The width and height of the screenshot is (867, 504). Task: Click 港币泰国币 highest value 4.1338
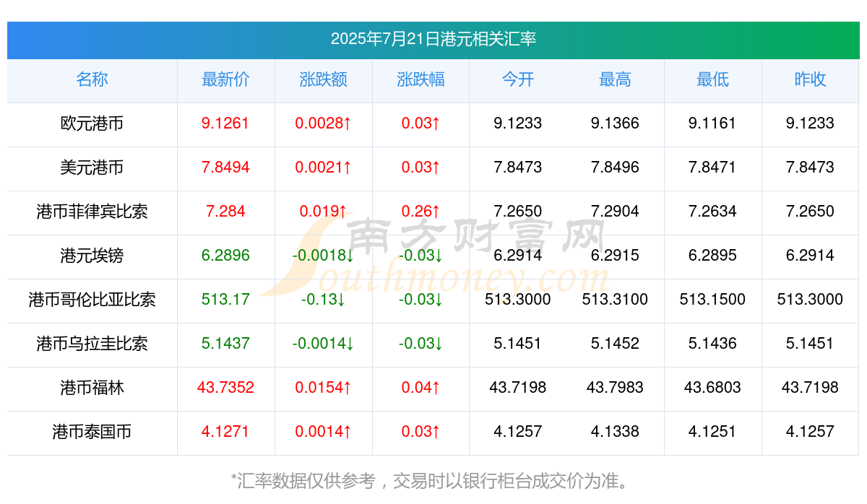[615, 432]
